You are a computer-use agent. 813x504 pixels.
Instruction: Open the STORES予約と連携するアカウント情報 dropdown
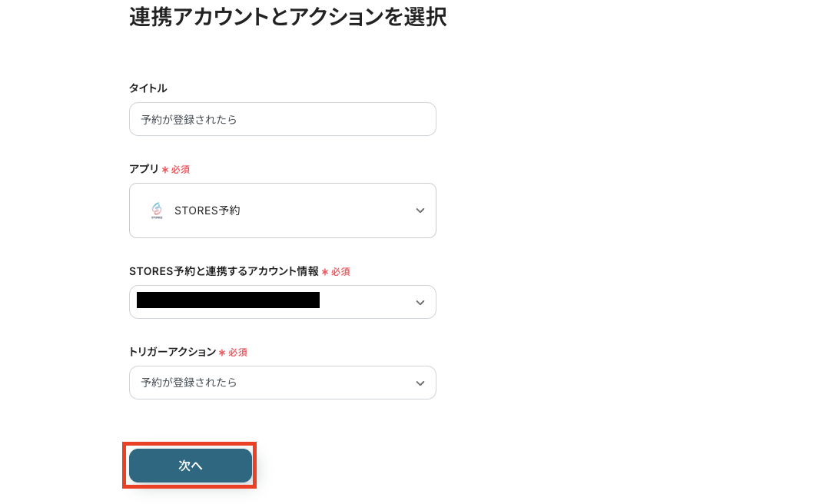click(x=282, y=302)
